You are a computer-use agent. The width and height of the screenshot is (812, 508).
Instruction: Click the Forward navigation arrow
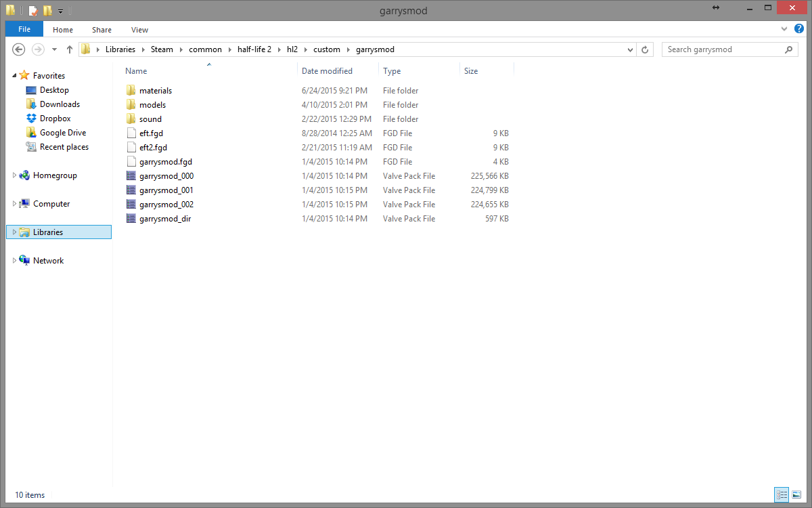[39, 49]
